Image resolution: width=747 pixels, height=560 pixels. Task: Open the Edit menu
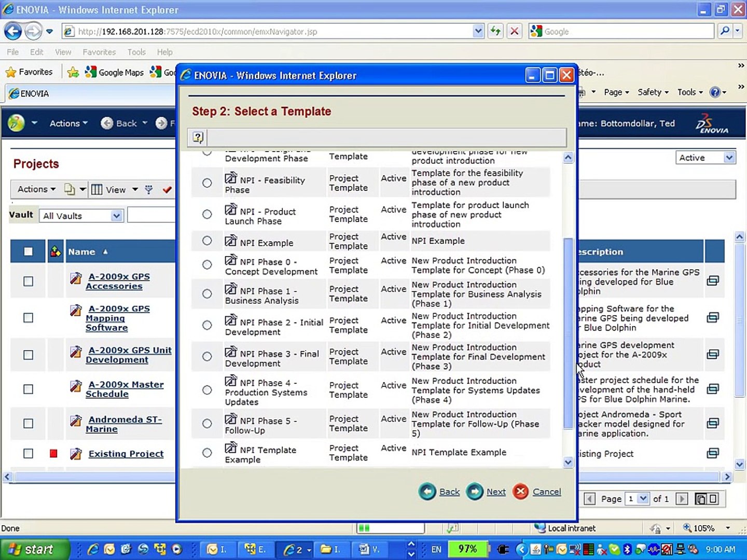point(36,52)
